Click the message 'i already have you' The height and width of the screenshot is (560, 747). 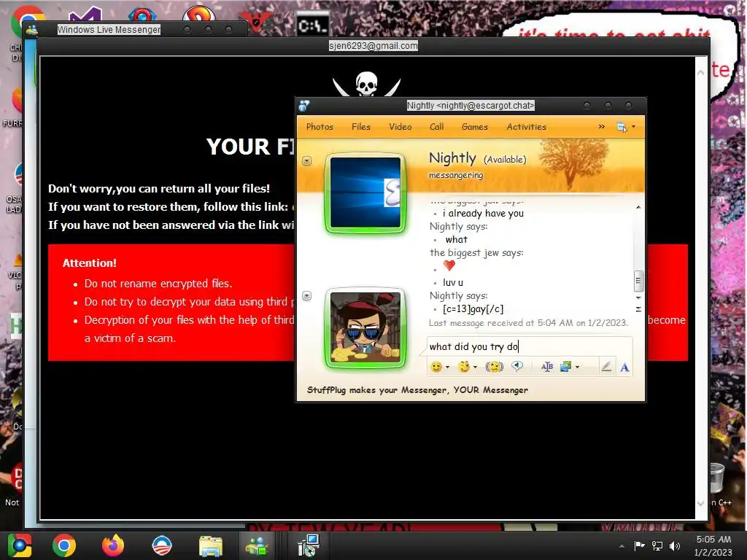(483, 214)
